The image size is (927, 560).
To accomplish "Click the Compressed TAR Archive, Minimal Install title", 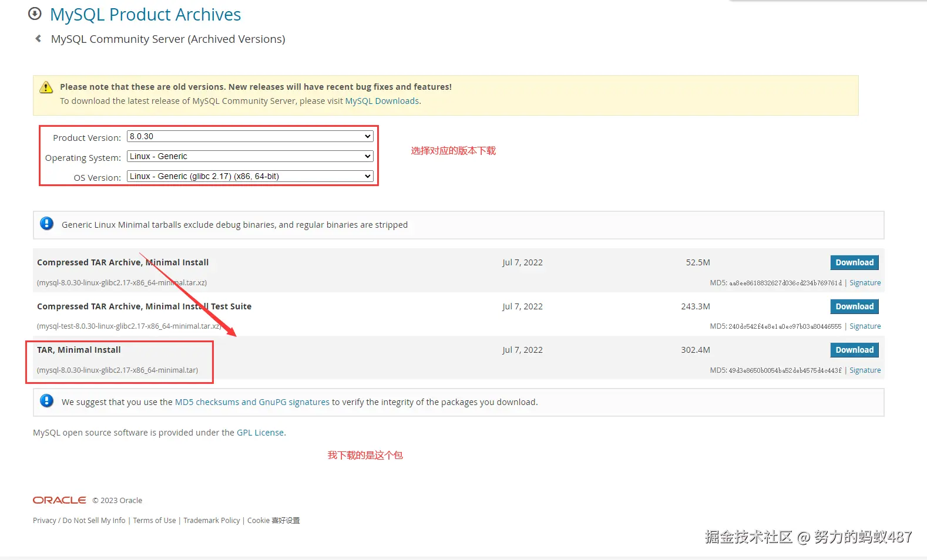I will (x=123, y=262).
